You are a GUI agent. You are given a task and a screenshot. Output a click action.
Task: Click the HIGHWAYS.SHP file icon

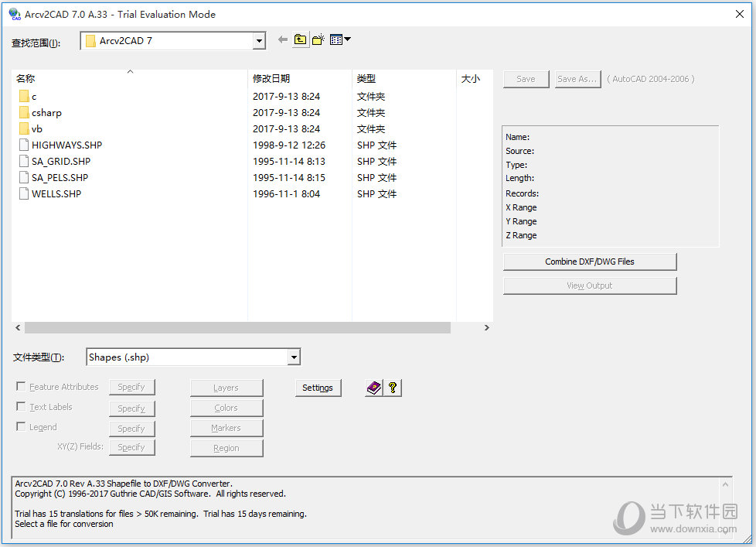click(24, 145)
